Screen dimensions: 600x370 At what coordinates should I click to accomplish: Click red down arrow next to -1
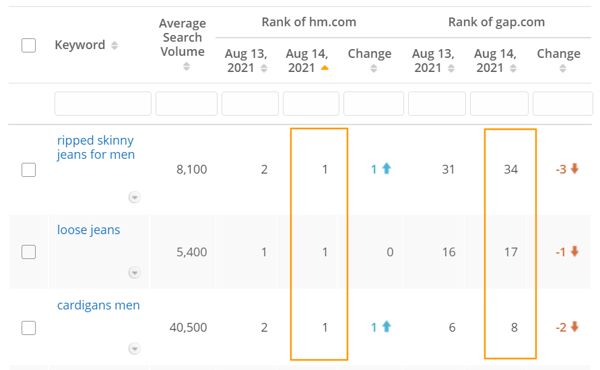click(x=574, y=251)
